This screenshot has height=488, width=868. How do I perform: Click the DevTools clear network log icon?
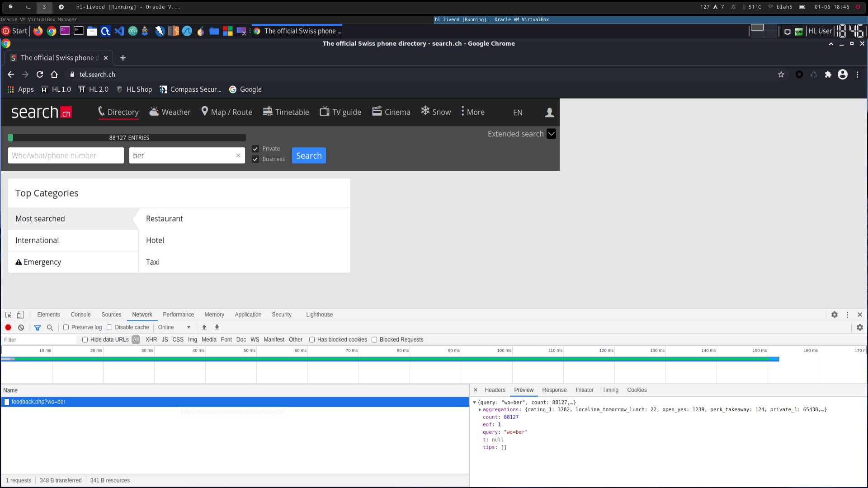[21, 328]
